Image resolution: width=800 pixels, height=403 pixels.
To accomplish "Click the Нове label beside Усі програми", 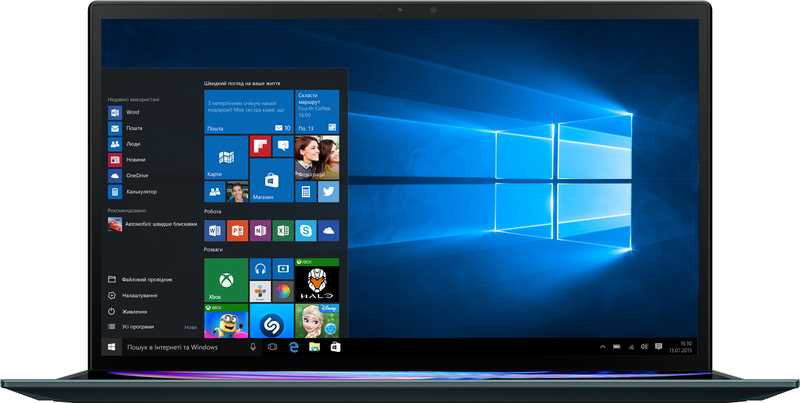I will click(x=190, y=327).
